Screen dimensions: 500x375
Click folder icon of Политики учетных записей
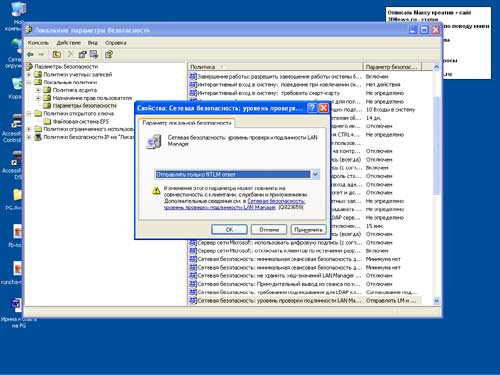38,74
